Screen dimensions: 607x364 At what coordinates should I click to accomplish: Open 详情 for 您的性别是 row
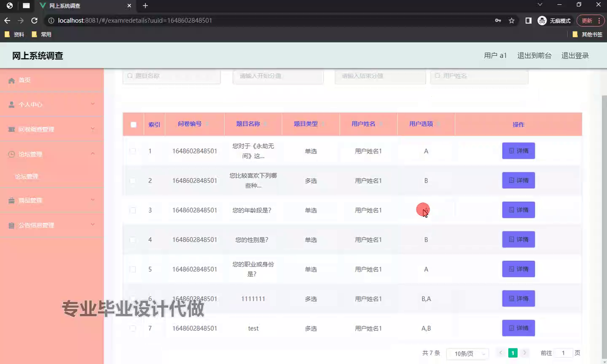[x=518, y=239]
